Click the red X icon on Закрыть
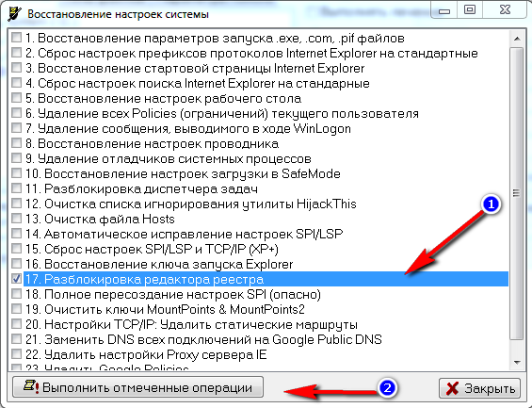The height and width of the screenshot is (408, 532). click(x=452, y=388)
